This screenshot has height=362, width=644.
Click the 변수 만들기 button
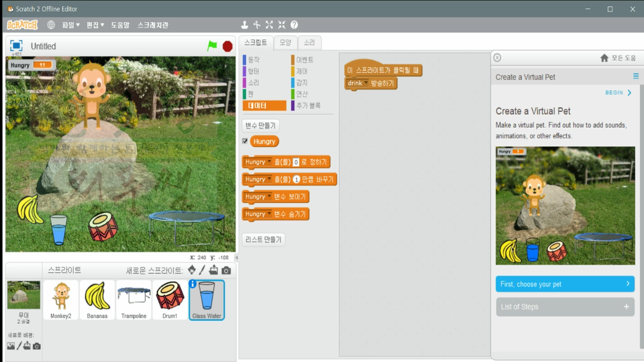coord(261,126)
